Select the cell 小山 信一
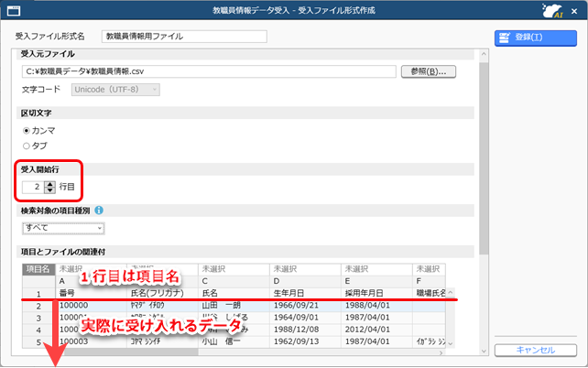Screen dimensions: 588x368 [234, 341]
